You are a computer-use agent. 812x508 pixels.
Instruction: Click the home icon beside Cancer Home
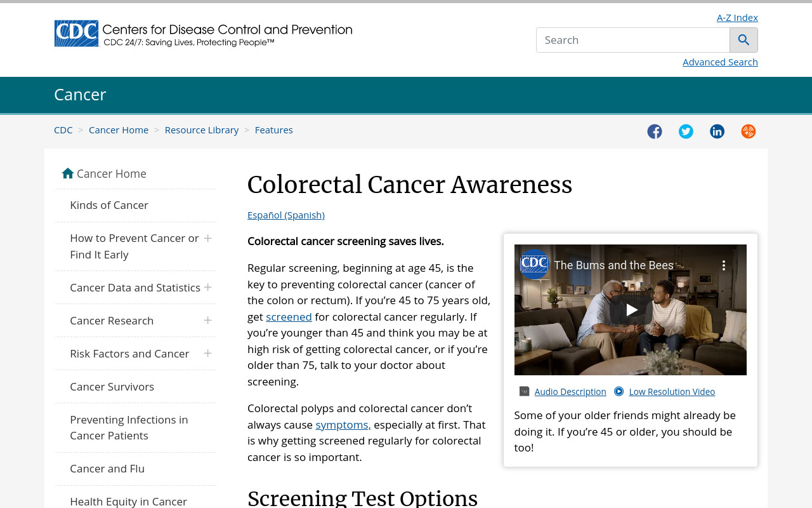point(68,173)
